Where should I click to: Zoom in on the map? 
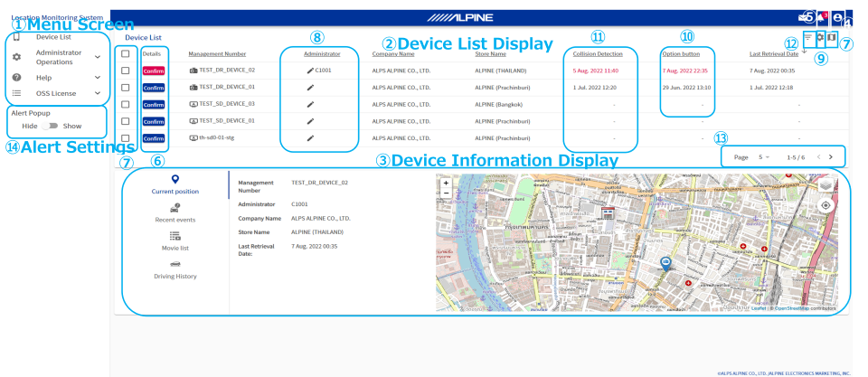pos(446,183)
